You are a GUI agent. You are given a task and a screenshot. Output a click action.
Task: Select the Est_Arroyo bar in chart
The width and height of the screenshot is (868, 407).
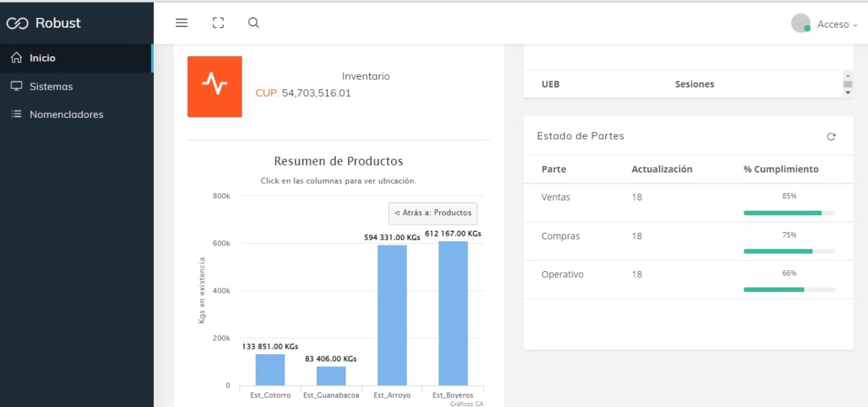point(392,315)
